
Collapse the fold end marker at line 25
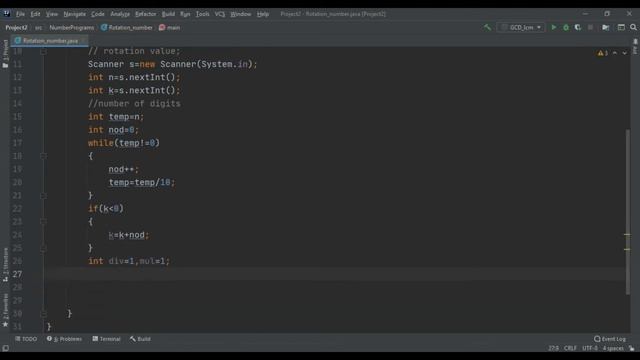[43, 248]
